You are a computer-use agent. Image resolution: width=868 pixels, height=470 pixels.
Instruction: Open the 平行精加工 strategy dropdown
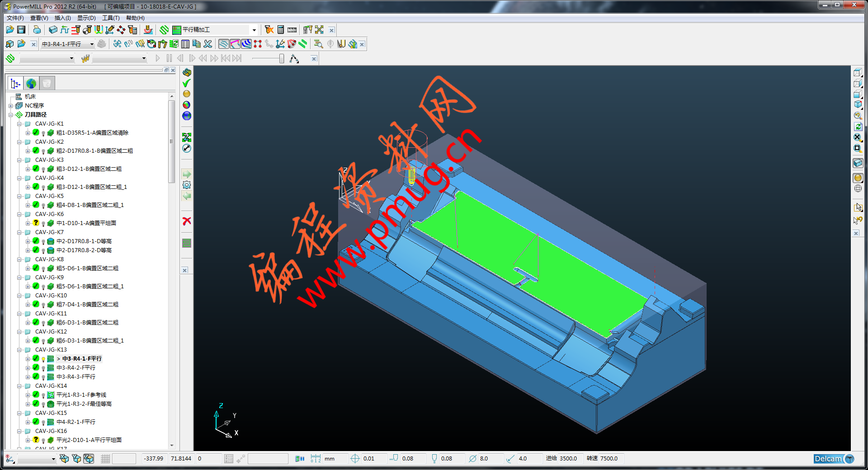(x=254, y=30)
